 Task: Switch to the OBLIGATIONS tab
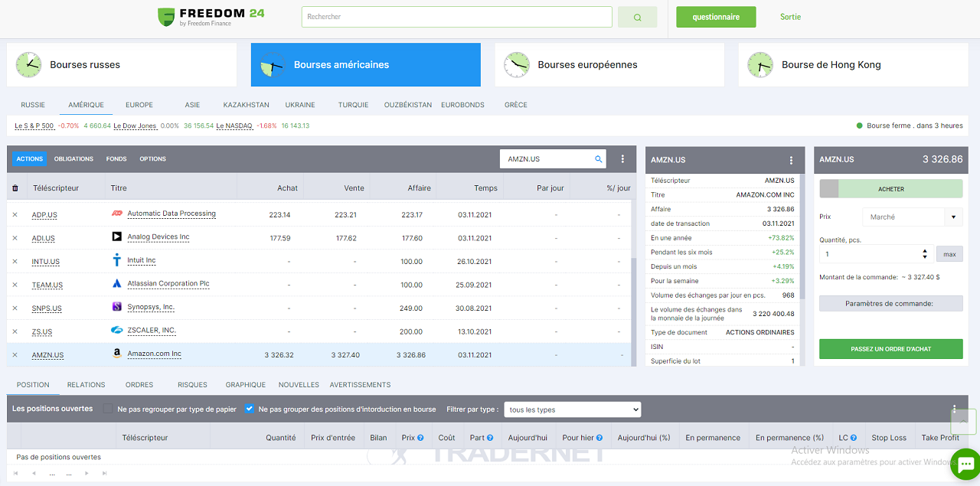73,159
